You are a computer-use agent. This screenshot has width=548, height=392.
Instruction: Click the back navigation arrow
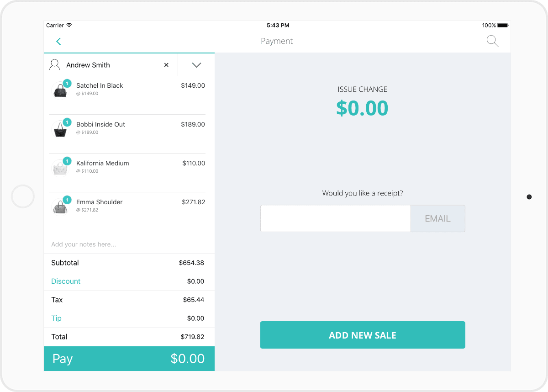click(x=58, y=41)
